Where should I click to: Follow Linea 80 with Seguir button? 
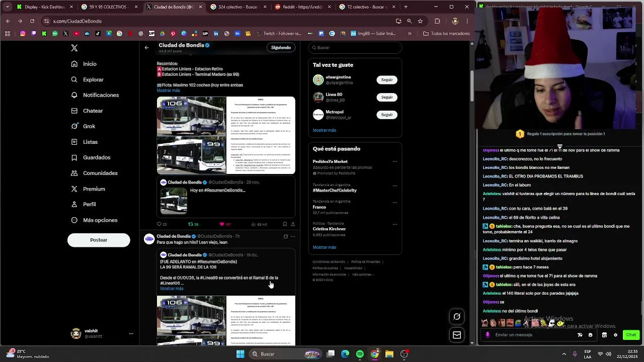tap(387, 97)
